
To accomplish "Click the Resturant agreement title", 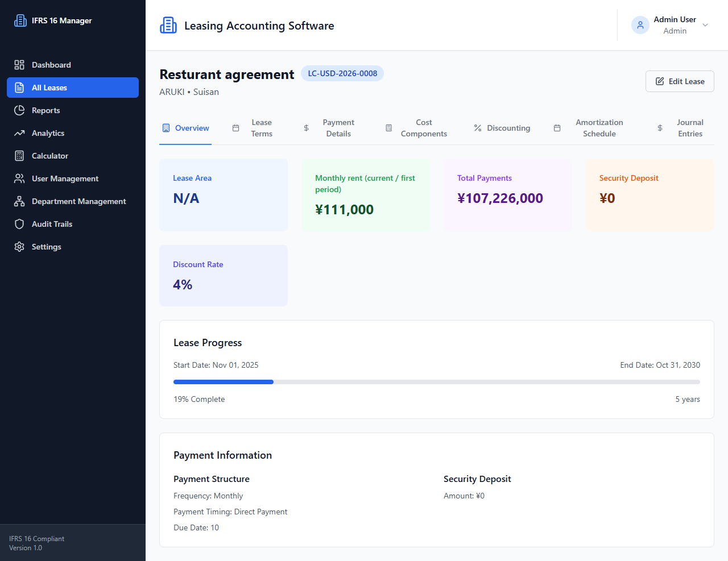I will (227, 74).
